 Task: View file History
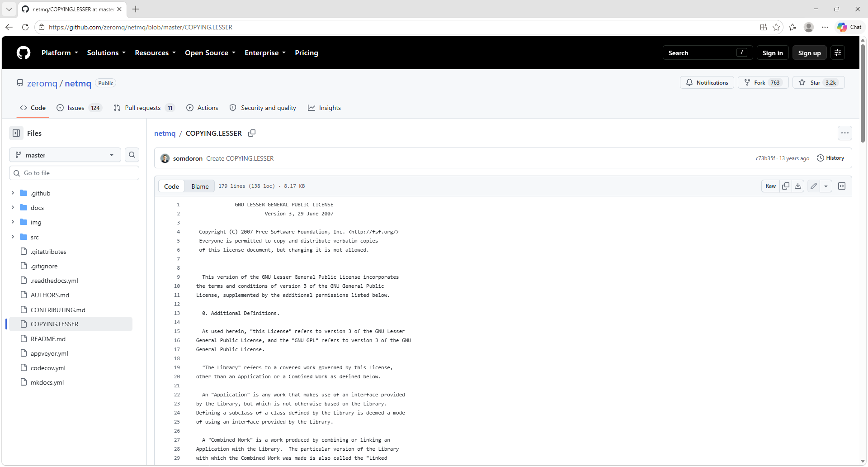pos(830,158)
